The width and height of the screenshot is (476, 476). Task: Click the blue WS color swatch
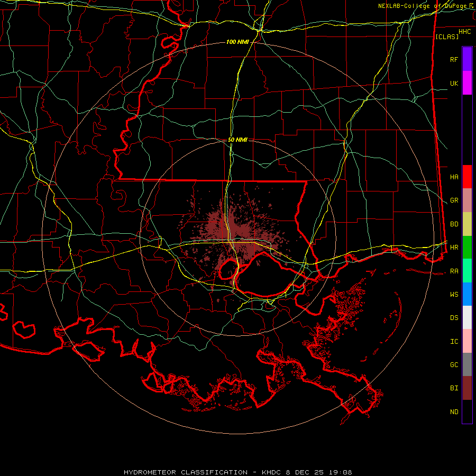coord(467,294)
